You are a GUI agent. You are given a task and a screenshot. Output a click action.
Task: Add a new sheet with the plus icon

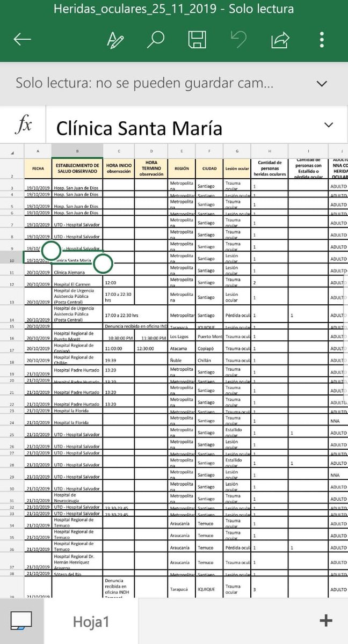point(325,621)
